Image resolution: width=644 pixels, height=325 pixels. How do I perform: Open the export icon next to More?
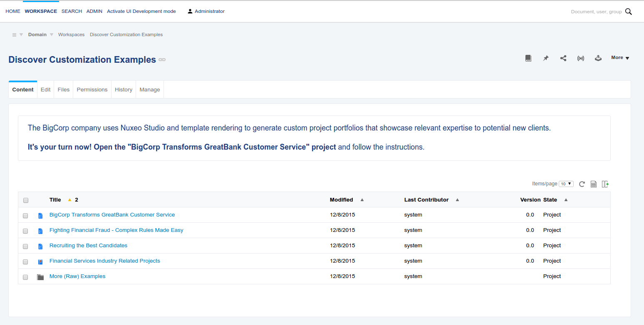pyautogui.click(x=598, y=58)
